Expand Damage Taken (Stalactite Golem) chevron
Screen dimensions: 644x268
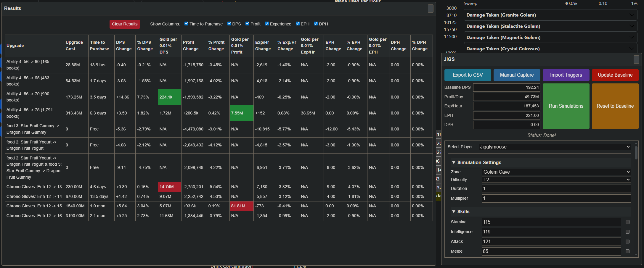632,26
